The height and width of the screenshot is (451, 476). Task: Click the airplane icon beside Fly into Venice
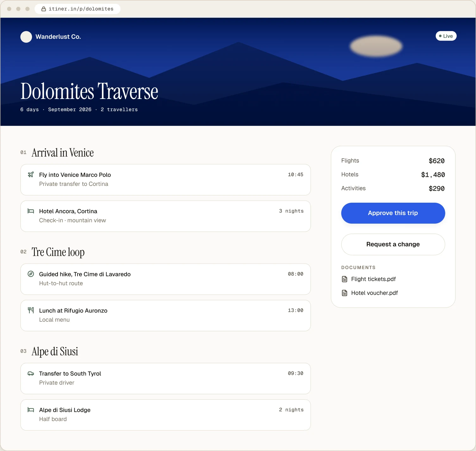[x=31, y=175]
